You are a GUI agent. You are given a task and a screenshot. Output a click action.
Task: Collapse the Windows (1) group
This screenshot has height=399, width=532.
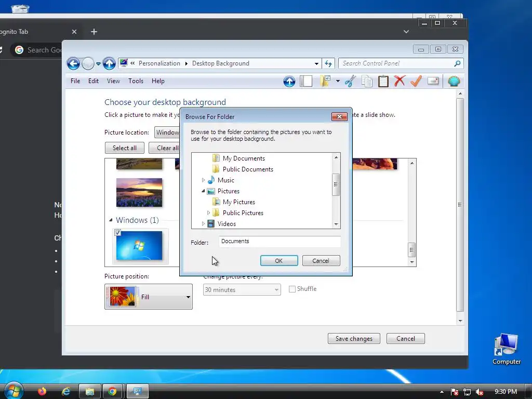[111, 220]
